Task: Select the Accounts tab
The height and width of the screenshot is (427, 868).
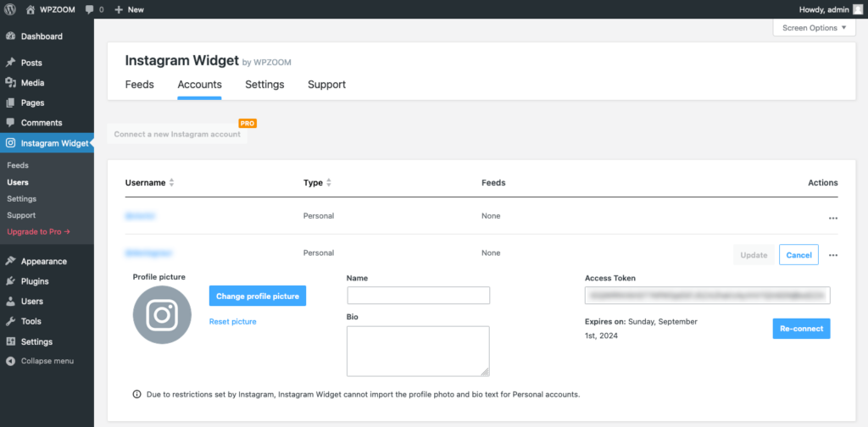Action: pos(199,85)
